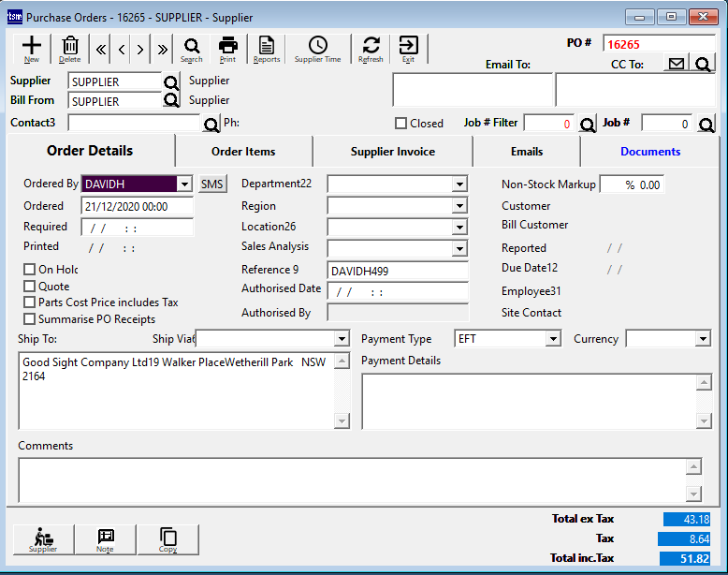Open the Supplier Invoice tab
The width and height of the screenshot is (728, 575).
(x=392, y=152)
